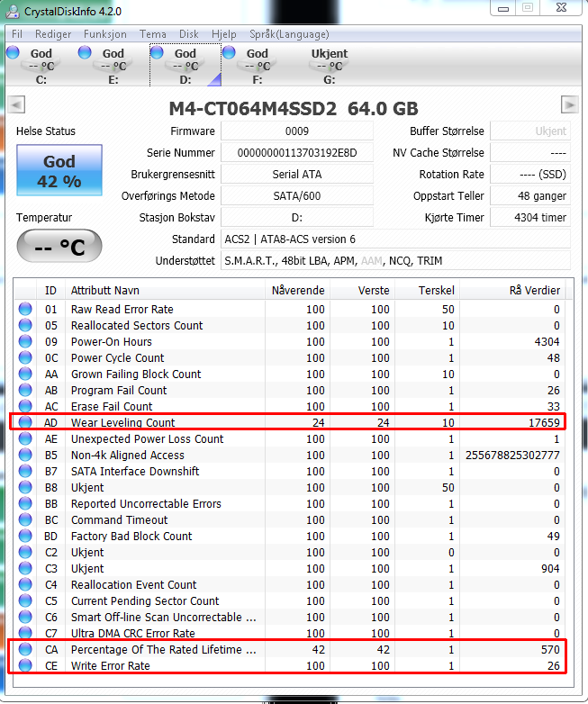The image size is (588, 704).
Task: Click the serial number field
Action: click(297, 153)
